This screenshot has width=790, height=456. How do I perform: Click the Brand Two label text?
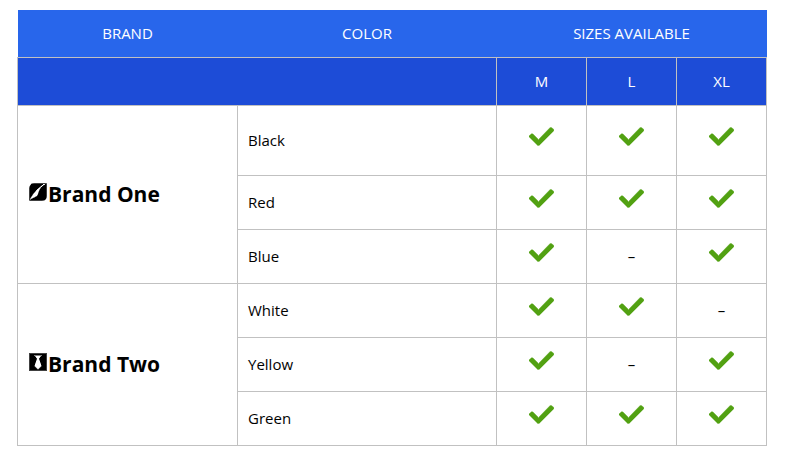coord(104,364)
